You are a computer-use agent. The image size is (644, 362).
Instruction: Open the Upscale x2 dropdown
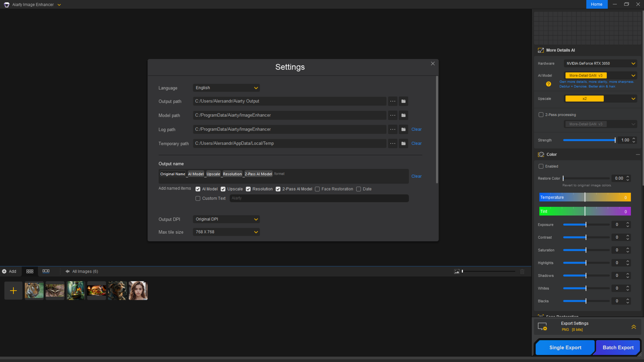tap(600, 99)
